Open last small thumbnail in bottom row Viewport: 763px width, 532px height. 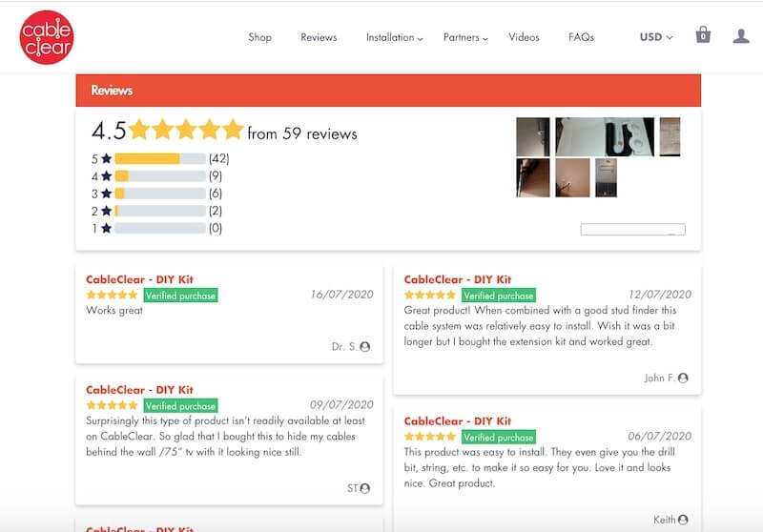coord(606,177)
